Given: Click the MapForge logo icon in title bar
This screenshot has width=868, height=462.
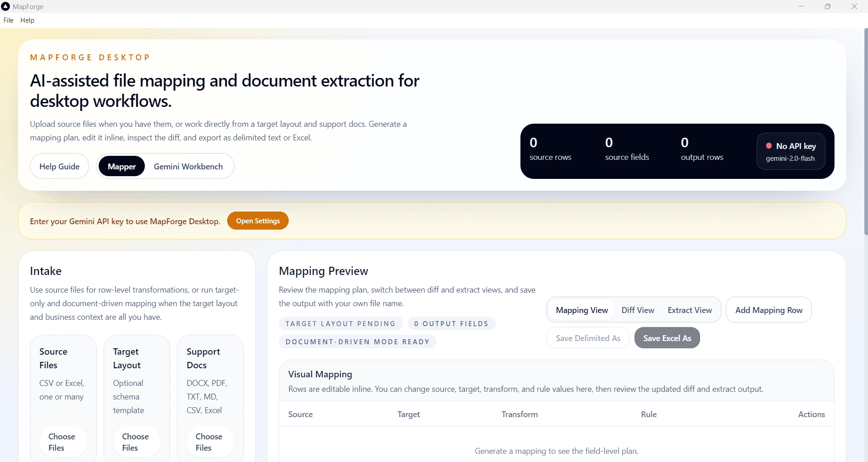Looking at the screenshot, I should (6, 6).
